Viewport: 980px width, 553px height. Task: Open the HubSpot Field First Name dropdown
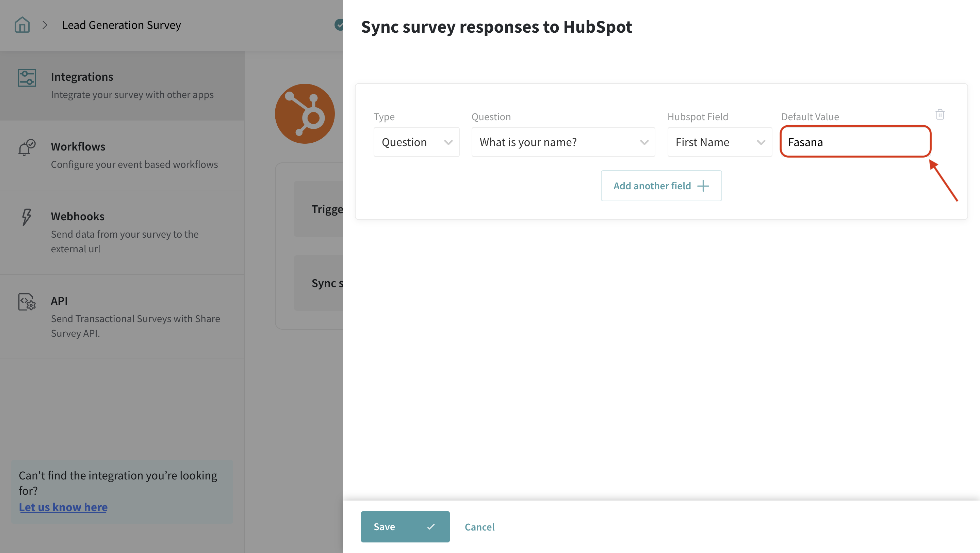(719, 142)
